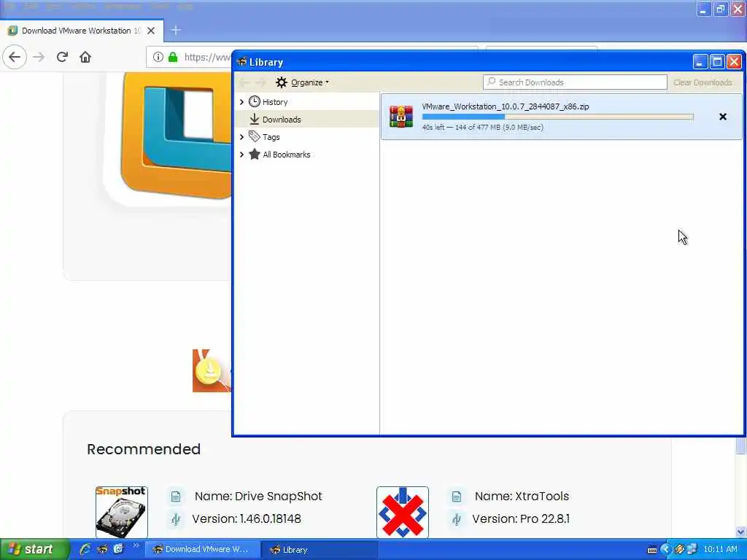This screenshot has width=747, height=560.
Task: Launch Internet Explorer from quick launch
Action: [x=85, y=549]
